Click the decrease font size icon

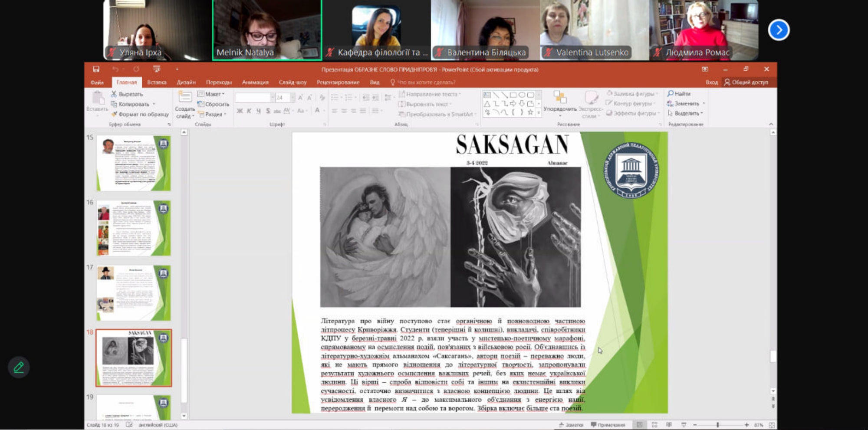309,98
